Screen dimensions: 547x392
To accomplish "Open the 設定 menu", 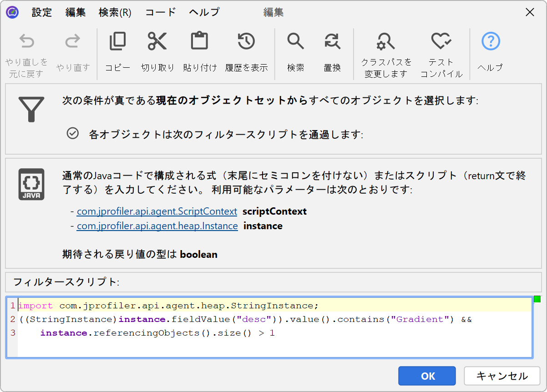I will (42, 12).
